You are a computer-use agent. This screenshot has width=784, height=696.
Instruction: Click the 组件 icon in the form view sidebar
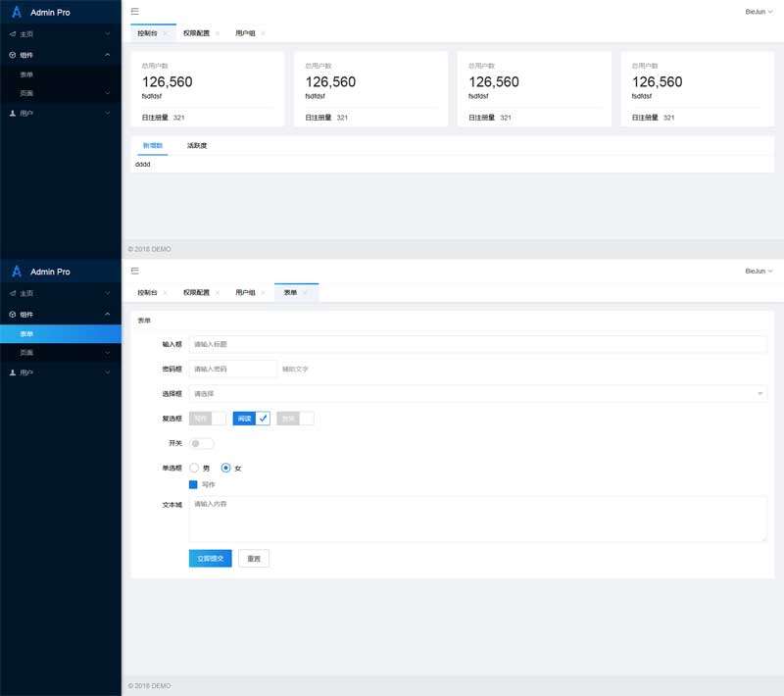(x=12, y=315)
